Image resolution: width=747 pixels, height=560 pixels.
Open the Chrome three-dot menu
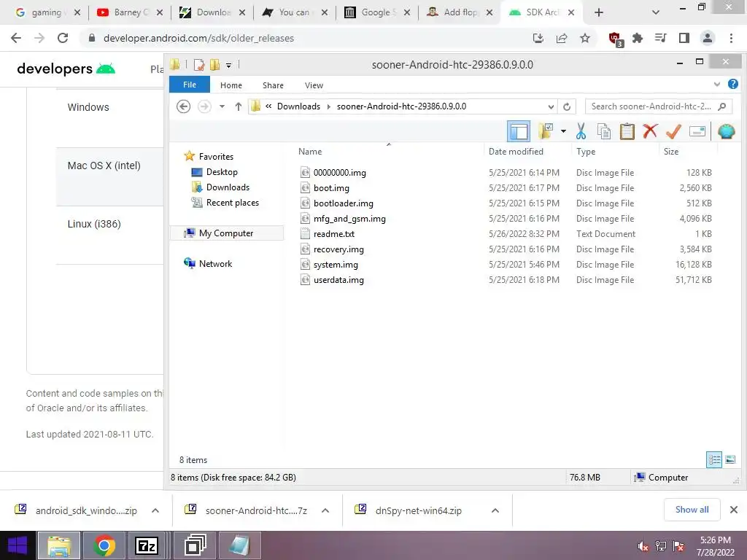(x=731, y=38)
